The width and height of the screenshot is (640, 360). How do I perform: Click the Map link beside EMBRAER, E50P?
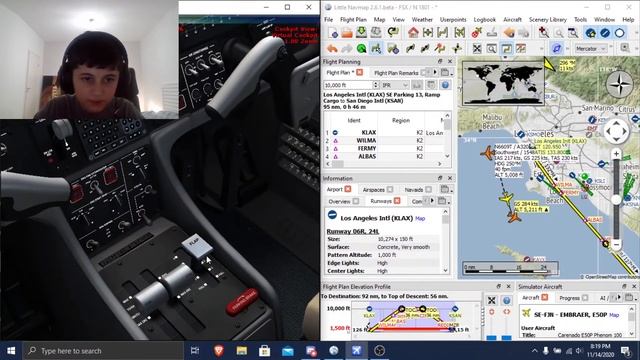click(614, 315)
